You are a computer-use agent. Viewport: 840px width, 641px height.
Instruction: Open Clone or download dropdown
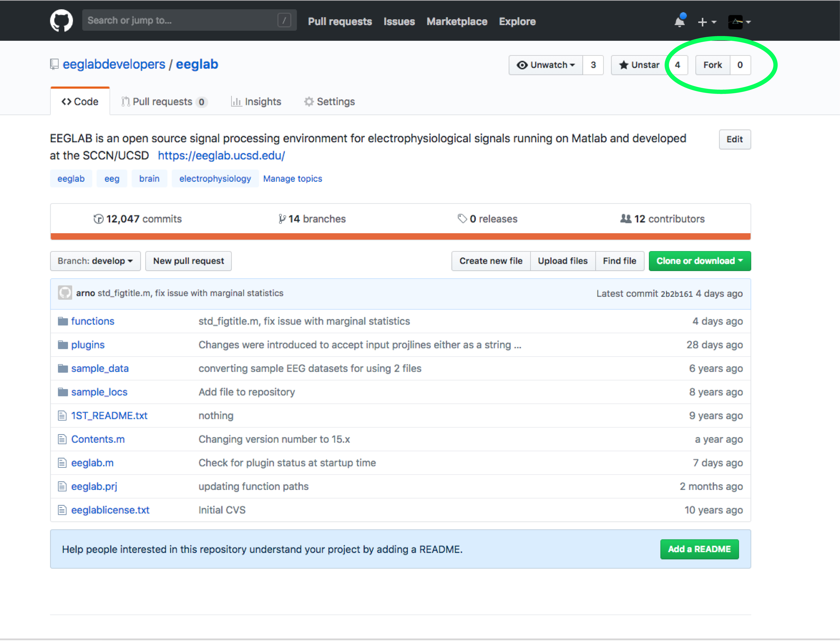[700, 261]
